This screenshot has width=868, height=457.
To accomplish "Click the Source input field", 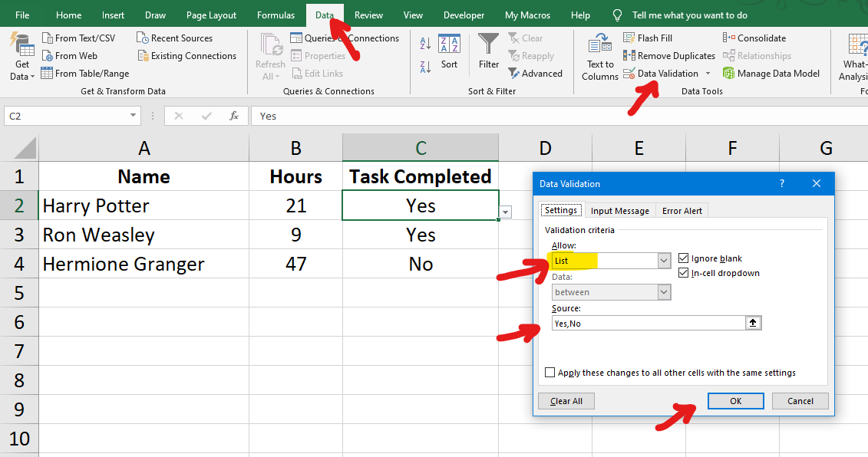I will click(x=649, y=323).
